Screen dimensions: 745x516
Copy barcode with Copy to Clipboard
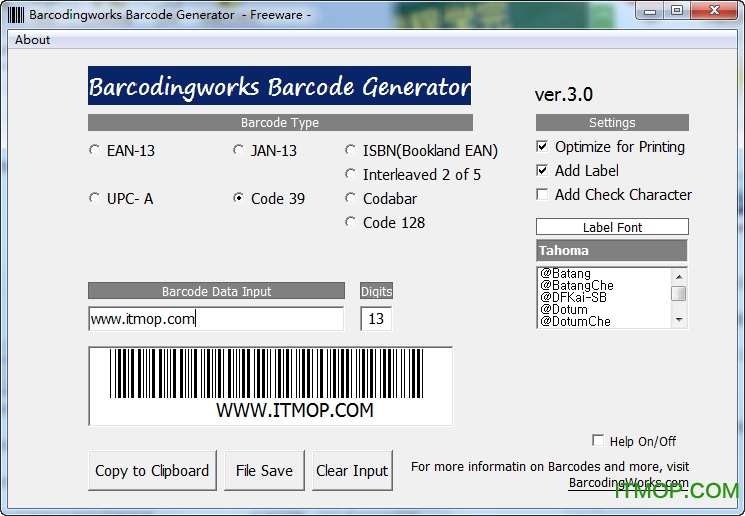(152, 470)
